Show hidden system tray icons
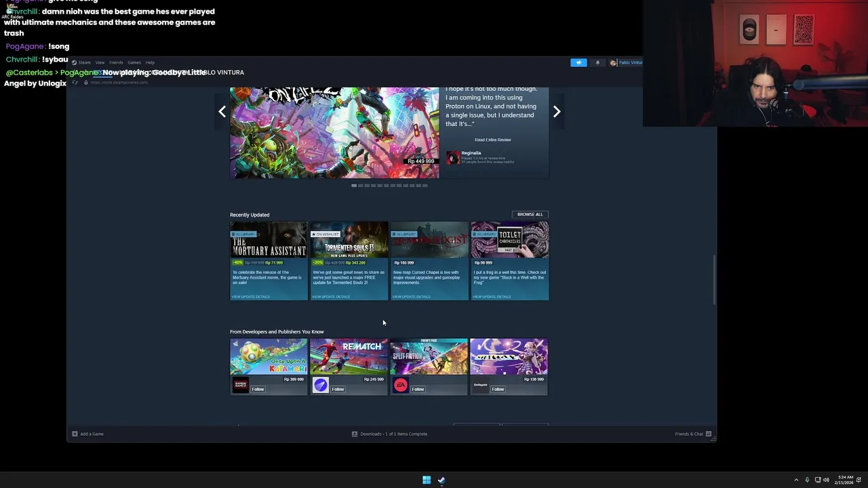Viewport: 868px width, 488px height. pos(796,480)
